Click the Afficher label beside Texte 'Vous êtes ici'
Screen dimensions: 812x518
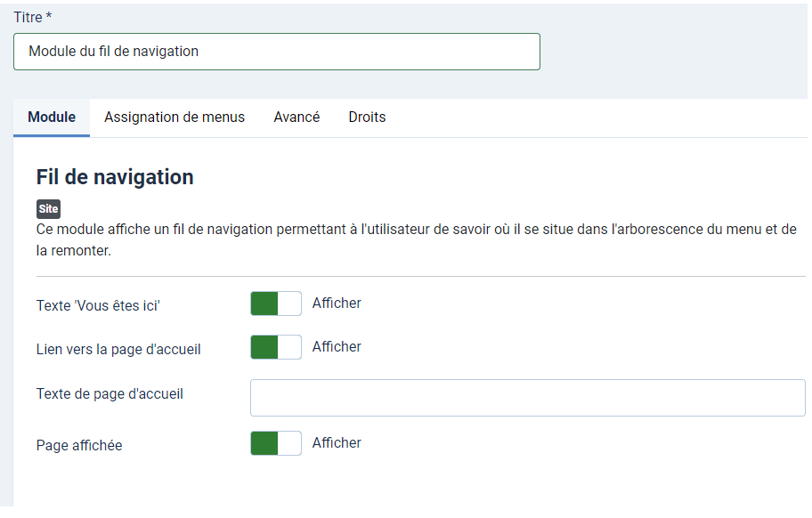[x=337, y=304]
